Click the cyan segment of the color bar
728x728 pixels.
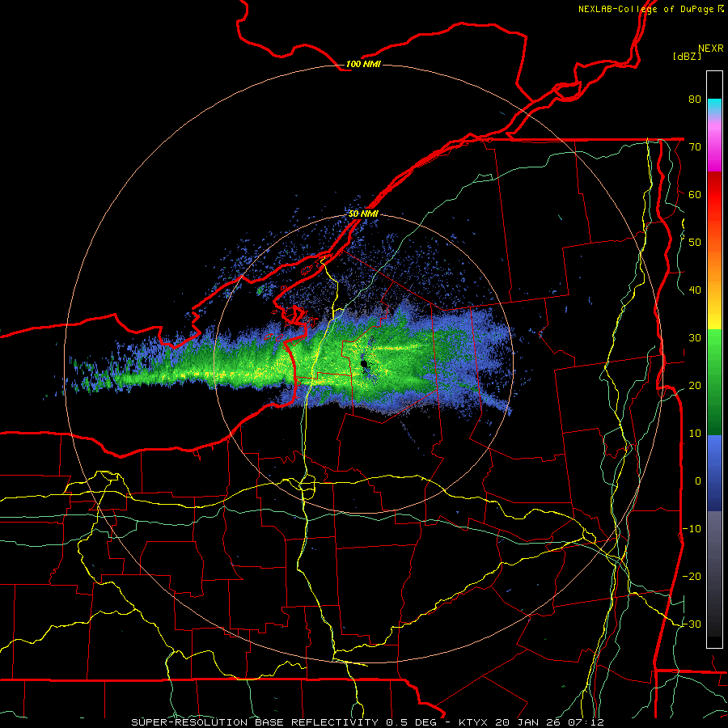click(x=714, y=105)
